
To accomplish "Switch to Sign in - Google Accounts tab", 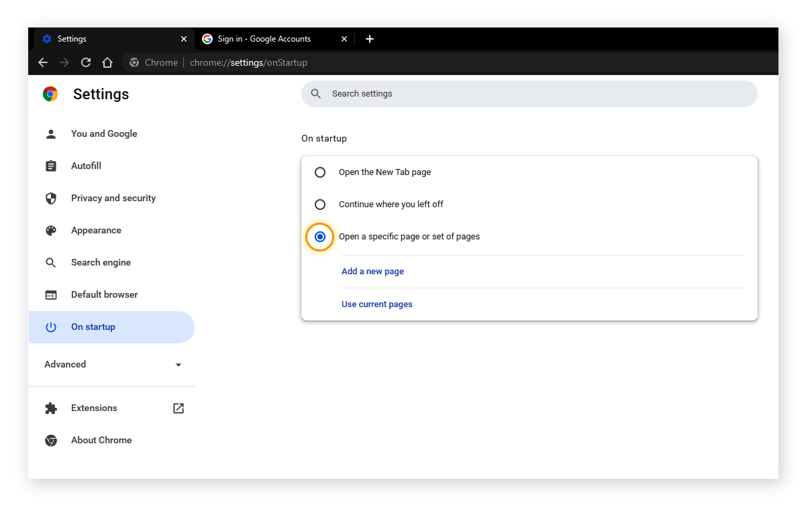I will tap(274, 39).
